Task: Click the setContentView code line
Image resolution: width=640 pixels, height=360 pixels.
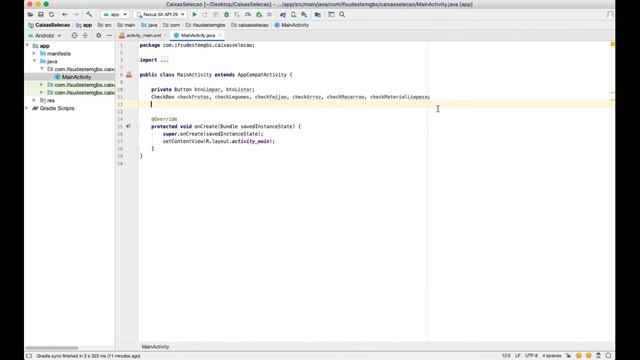Action: (218, 141)
